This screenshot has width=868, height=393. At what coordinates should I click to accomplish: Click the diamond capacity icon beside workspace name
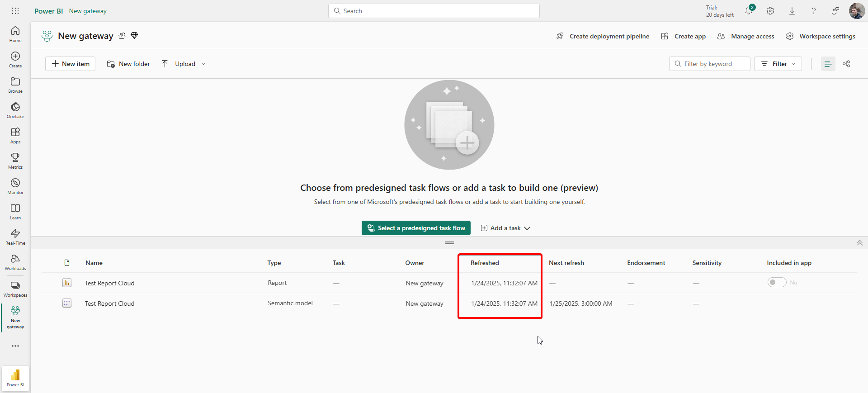[134, 36]
